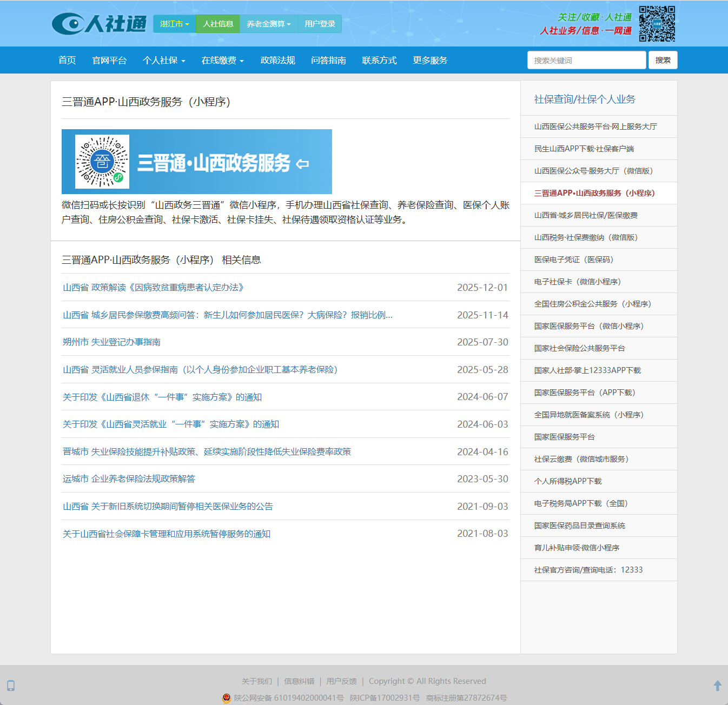Go to the 首页 navigation item

[x=67, y=61]
